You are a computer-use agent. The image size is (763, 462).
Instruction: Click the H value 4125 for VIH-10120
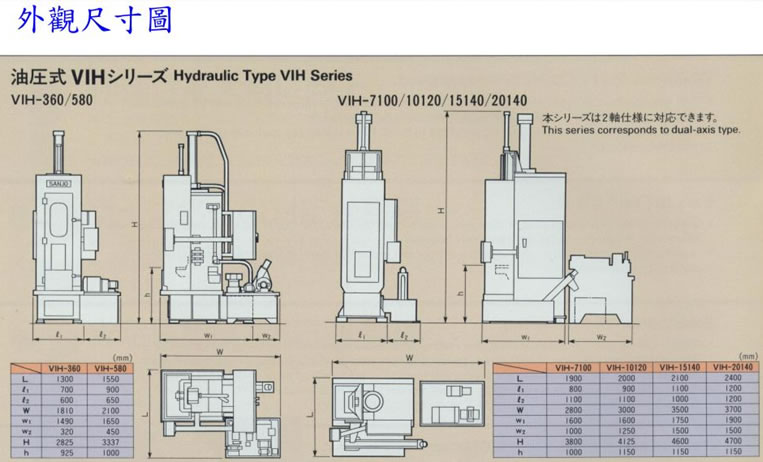626,441
